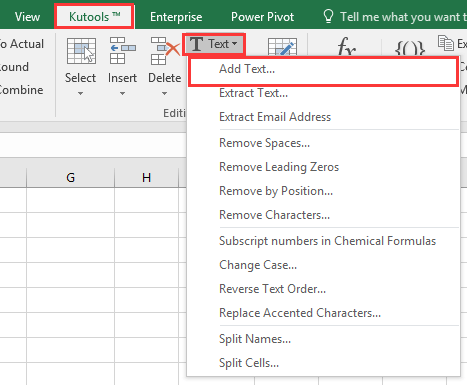Viewport: 467px width, 385px height.
Task: Open the Text dropdown button
Action: pyautogui.click(x=214, y=44)
